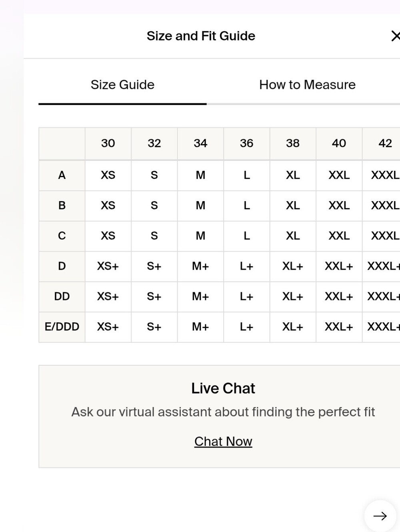400x532 pixels.
Task: Click the 38 band size header
Action: pos(293,143)
